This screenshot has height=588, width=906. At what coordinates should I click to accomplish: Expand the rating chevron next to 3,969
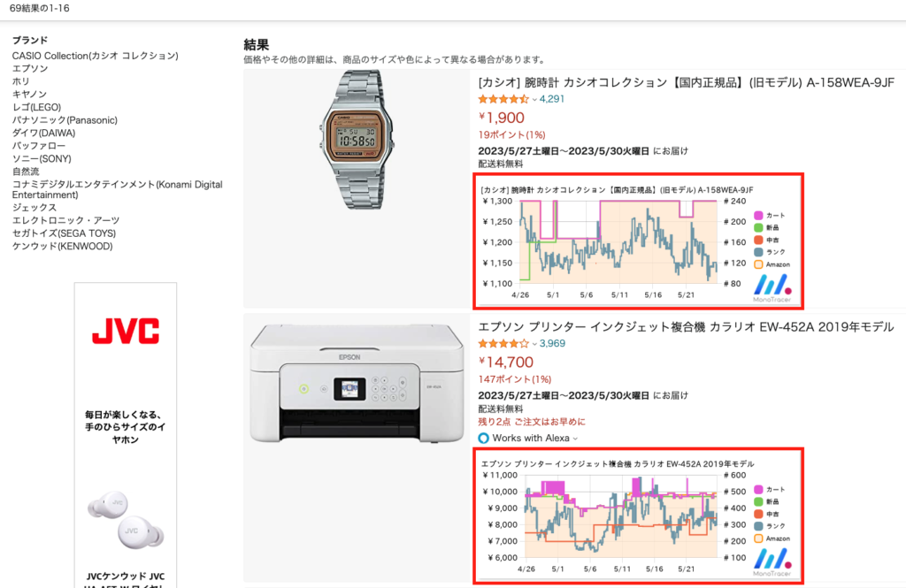tap(534, 344)
